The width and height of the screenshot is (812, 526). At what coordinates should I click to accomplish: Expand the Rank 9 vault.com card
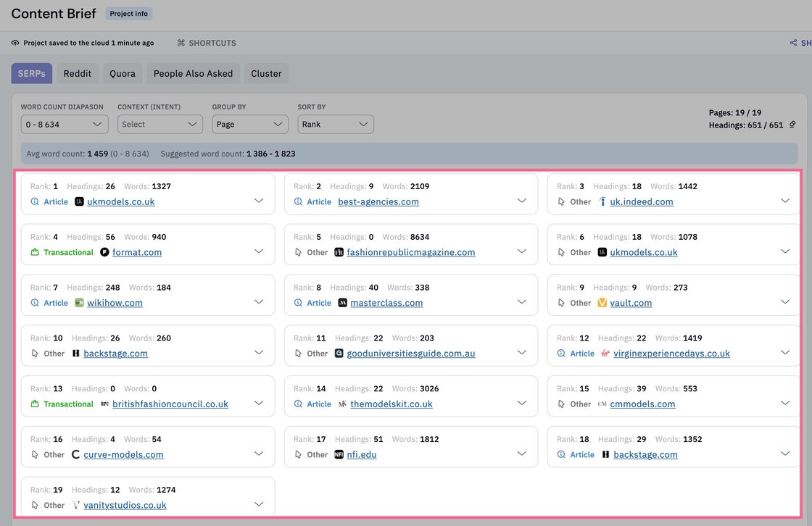[x=785, y=302]
